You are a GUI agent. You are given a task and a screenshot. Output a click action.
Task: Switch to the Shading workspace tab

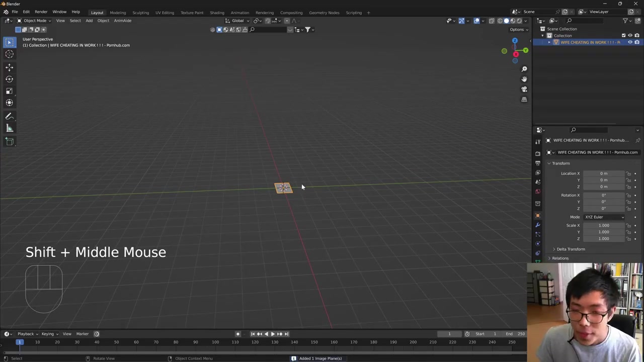(217, 13)
